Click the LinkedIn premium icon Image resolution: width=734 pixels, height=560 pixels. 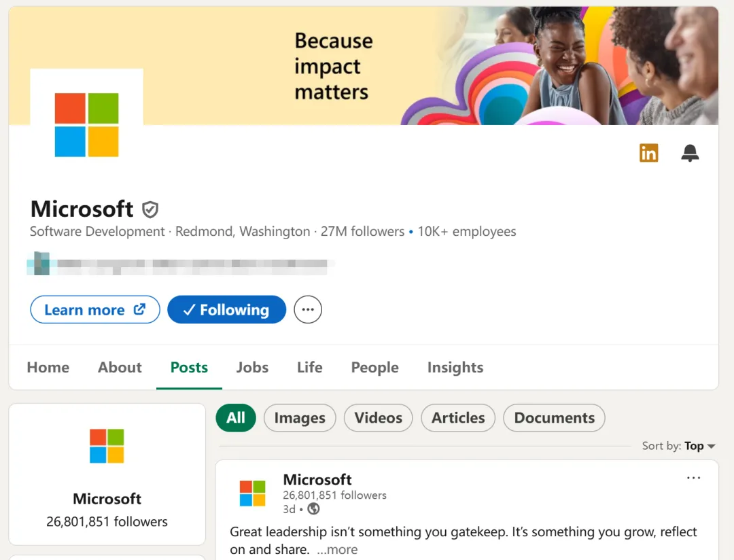648,154
